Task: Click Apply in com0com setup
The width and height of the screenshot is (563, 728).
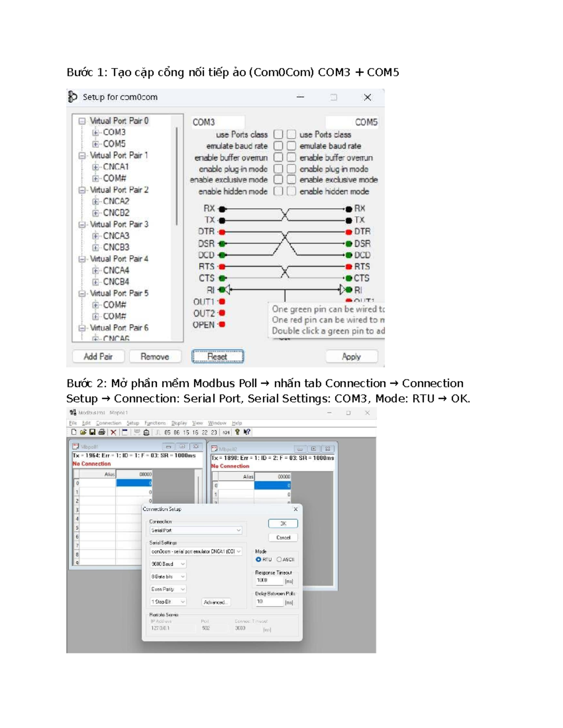Action: coord(351,357)
